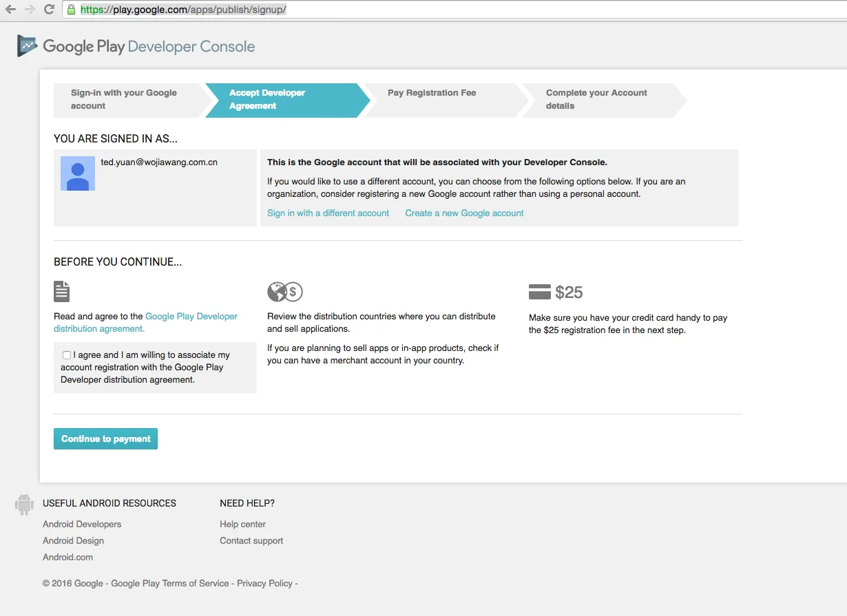This screenshot has height=616, width=847.
Task: Click the browser address bar URL
Action: pos(183,10)
